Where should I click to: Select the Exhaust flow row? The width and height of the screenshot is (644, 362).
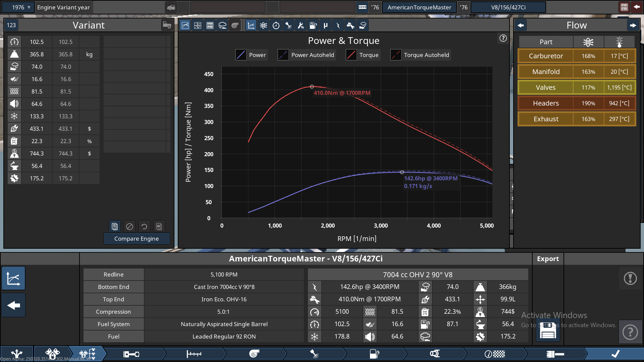coord(577,119)
